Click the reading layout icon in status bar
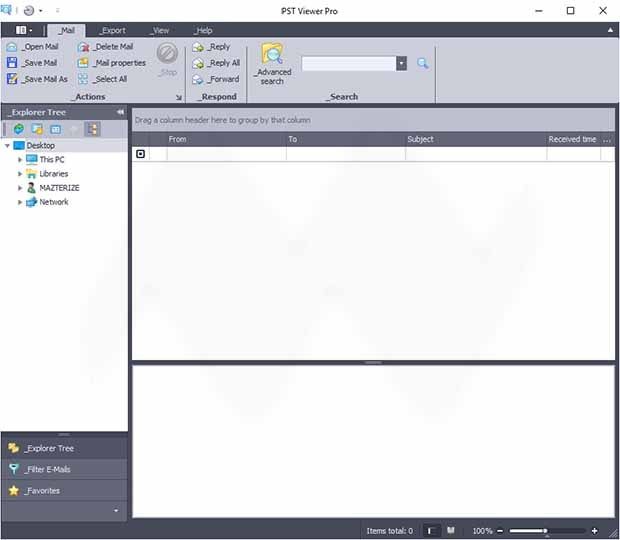 (x=451, y=530)
